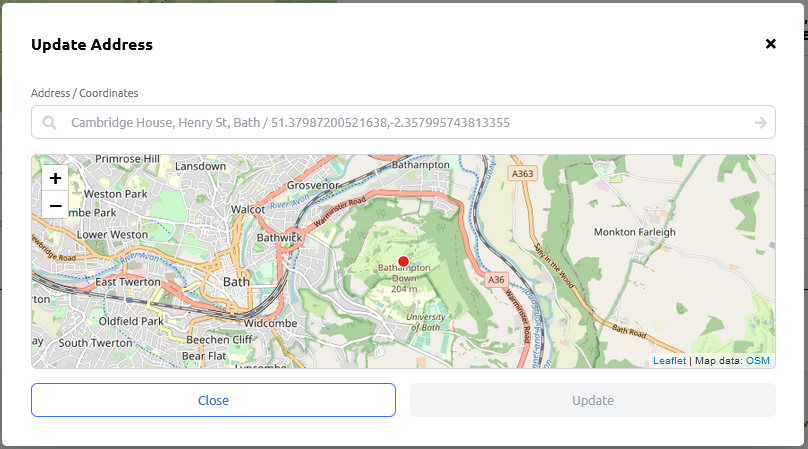Click the Bathampton label on the map
This screenshot has width=808, height=449.
point(420,164)
